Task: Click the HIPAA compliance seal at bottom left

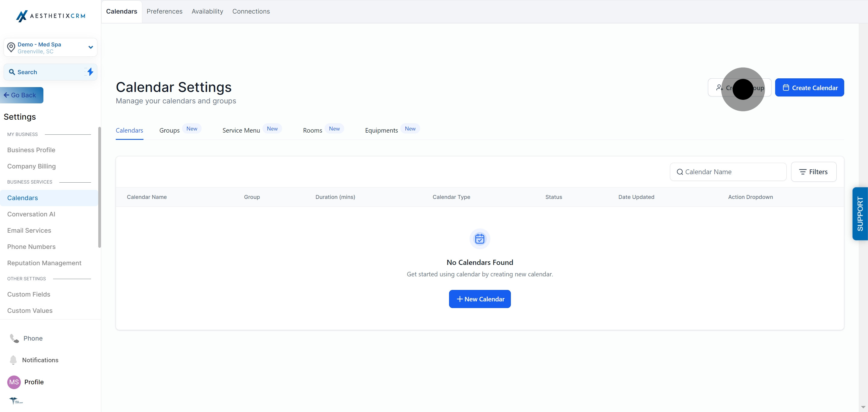Action: (x=15, y=401)
